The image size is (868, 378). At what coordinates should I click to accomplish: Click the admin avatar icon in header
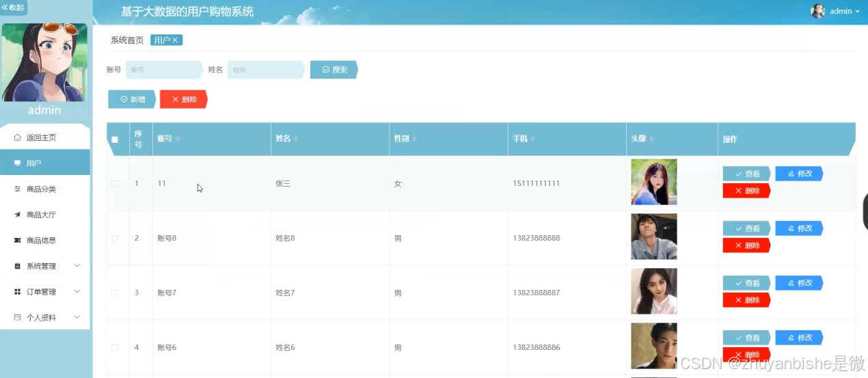click(x=817, y=11)
